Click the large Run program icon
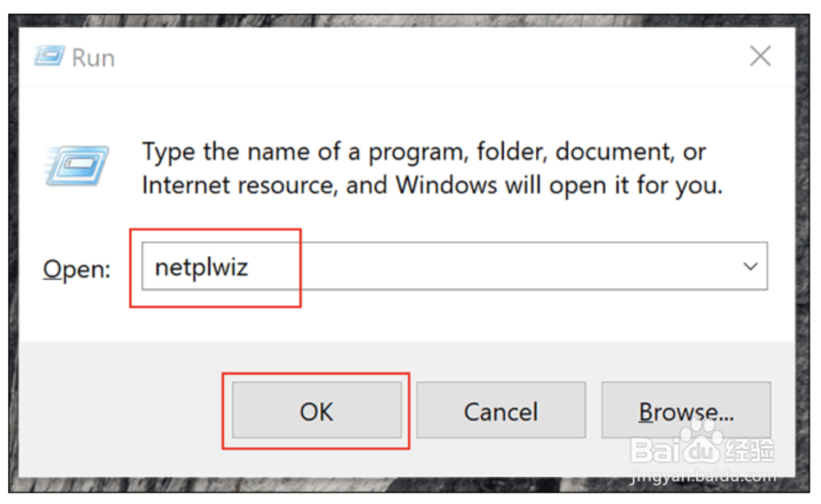 click(76, 166)
